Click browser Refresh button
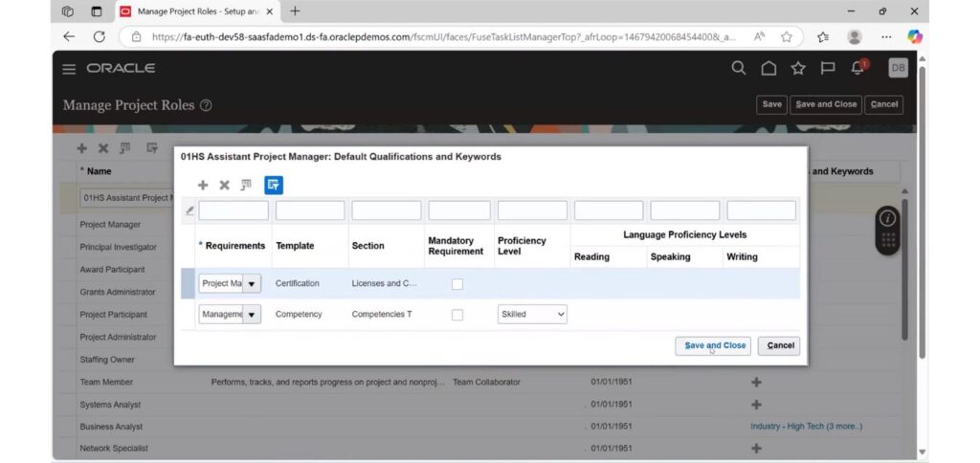 click(x=99, y=37)
